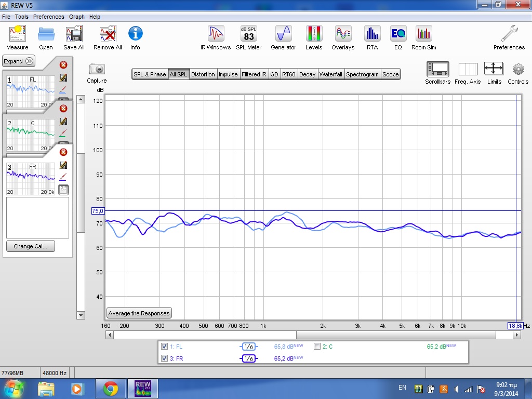
Task: Click the Measure icon in toolbar
Action: (x=17, y=35)
